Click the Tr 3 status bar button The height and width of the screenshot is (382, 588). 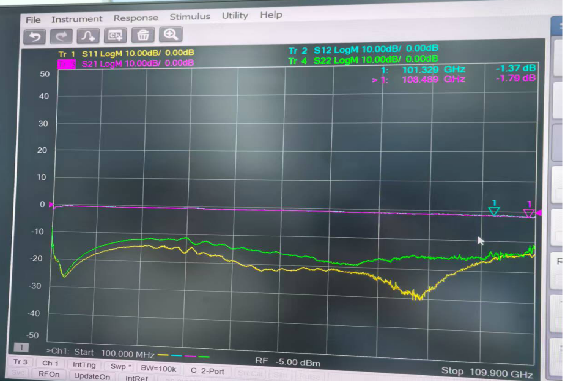(x=21, y=362)
